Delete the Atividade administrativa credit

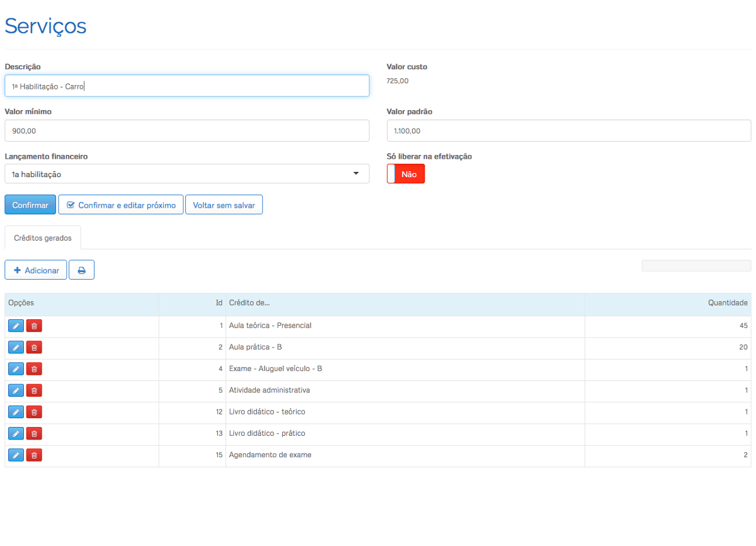tap(34, 390)
